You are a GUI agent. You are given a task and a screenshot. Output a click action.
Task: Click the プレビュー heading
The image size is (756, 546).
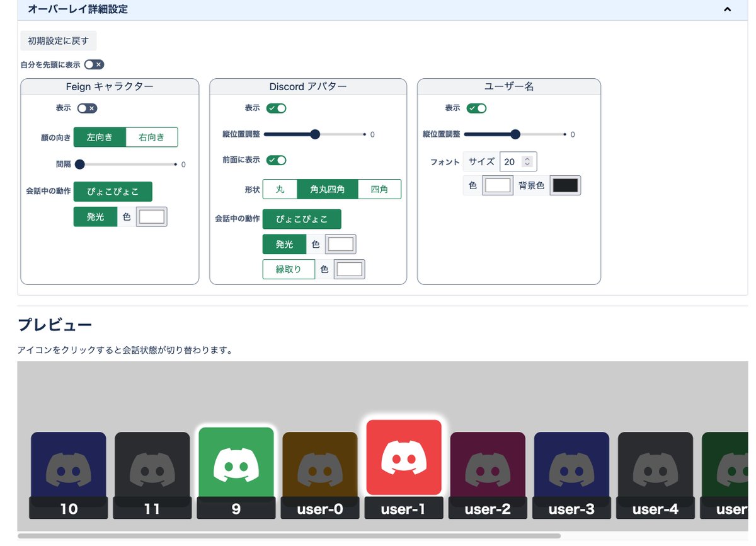[55, 325]
